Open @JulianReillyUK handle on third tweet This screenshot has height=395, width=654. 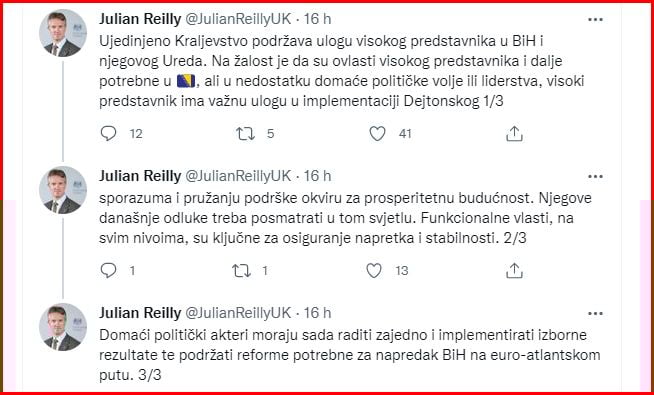[238, 313]
